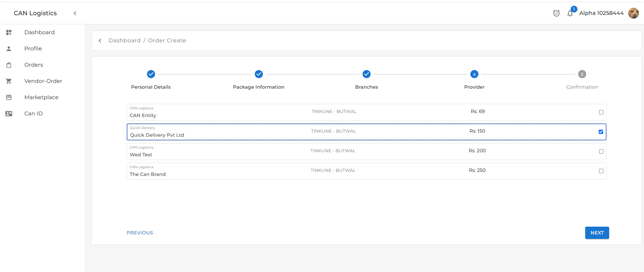The height and width of the screenshot is (272, 644).
Task: Click the Quick Delivery Pvt Ltd name
Action: [x=157, y=135]
